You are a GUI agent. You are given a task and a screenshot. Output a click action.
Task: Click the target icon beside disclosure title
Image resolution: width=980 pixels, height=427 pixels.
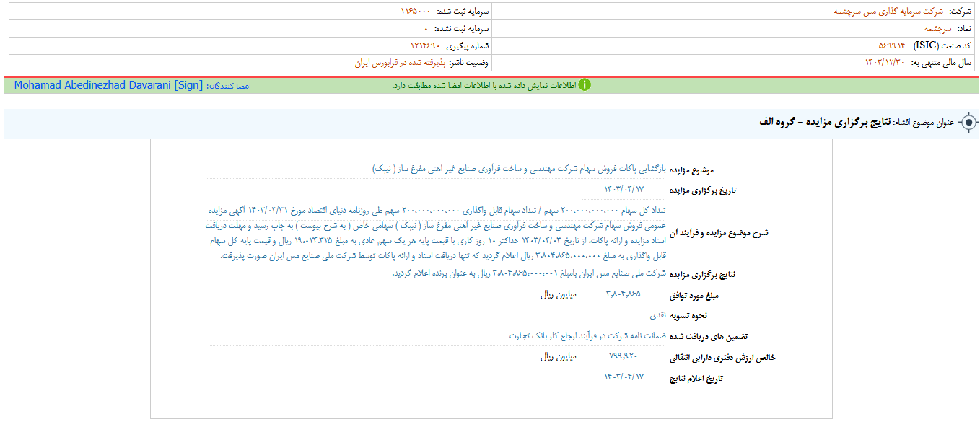(968, 123)
